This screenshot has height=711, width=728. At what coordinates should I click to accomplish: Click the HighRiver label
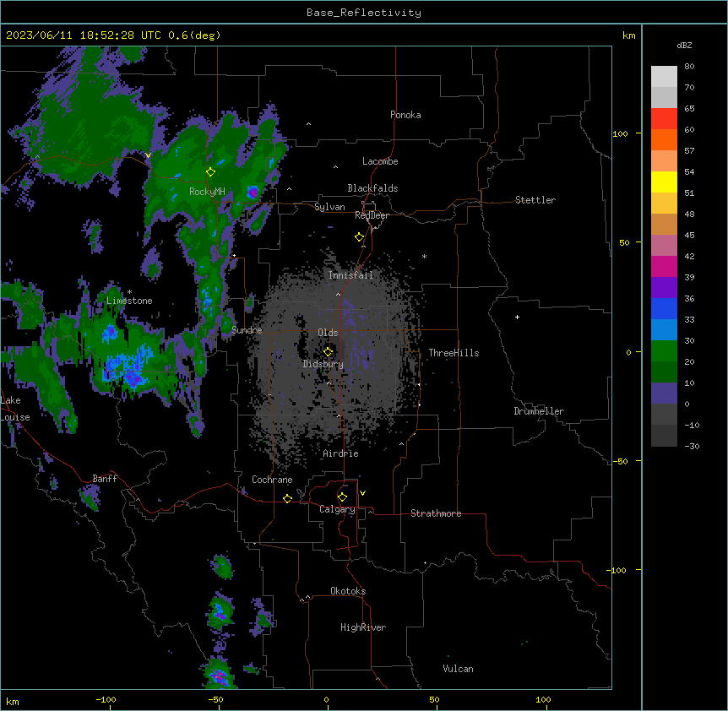point(363,627)
